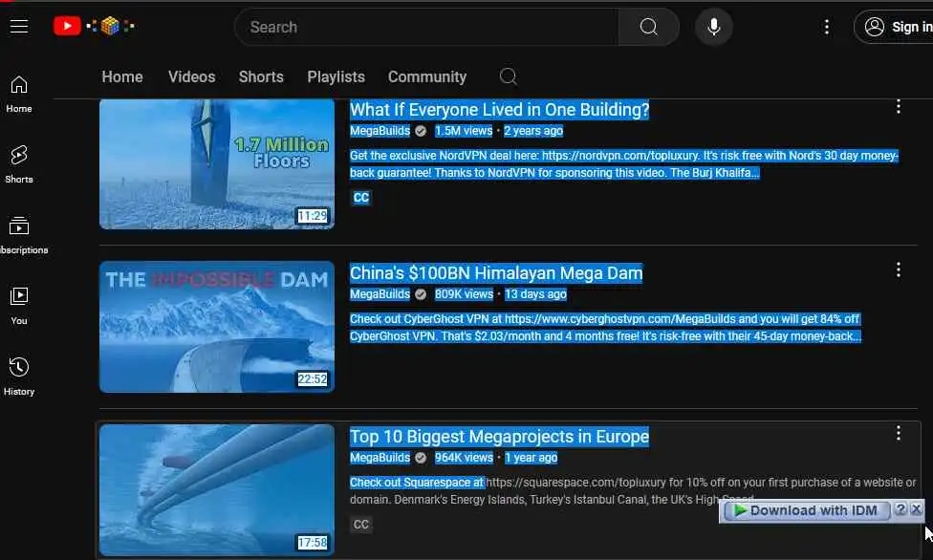Open Shorts in the sidebar
The width and height of the screenshot is (933, 560).
19,164
